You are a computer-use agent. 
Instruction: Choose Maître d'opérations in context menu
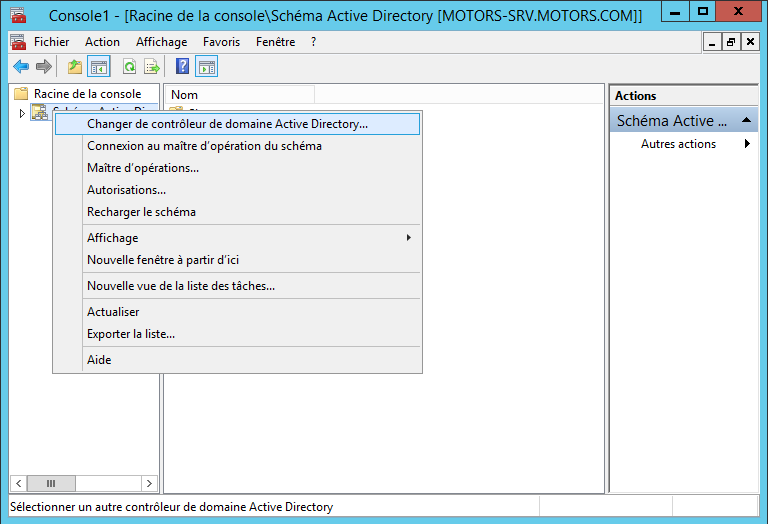(143, 168)
